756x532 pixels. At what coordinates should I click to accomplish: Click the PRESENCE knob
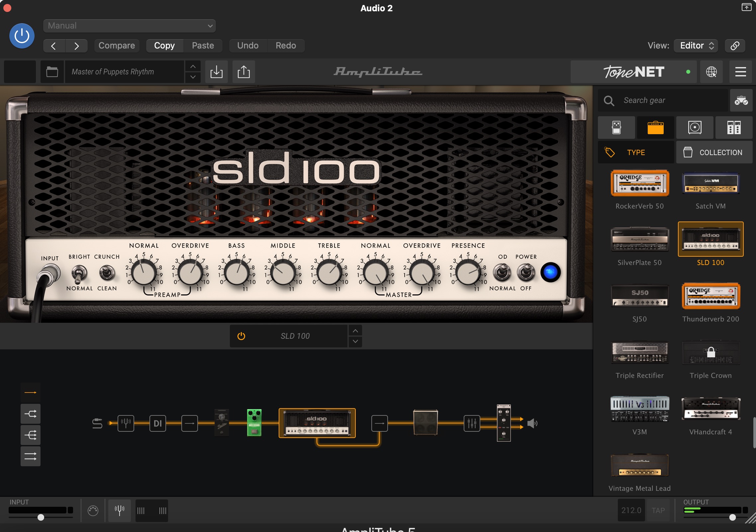pyautogui.click(x=468, y=273)
